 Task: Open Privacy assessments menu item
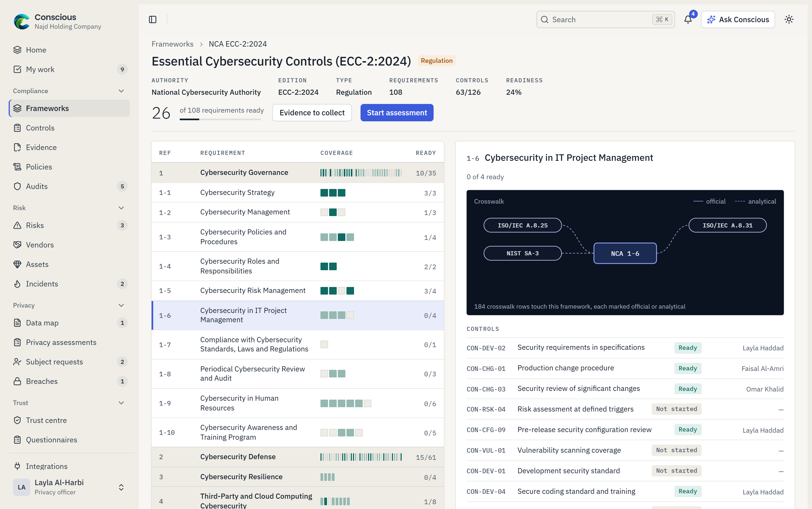point(69,342)
